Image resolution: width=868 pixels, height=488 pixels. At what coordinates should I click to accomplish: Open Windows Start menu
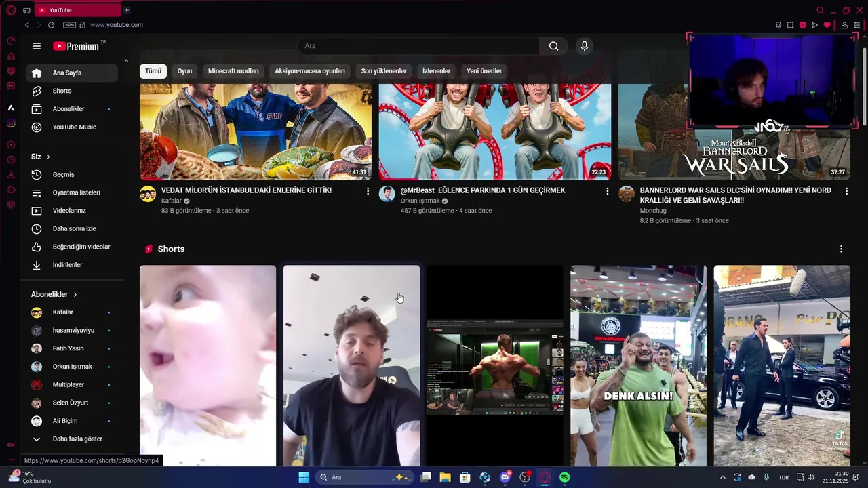click(x=304, y=477)
